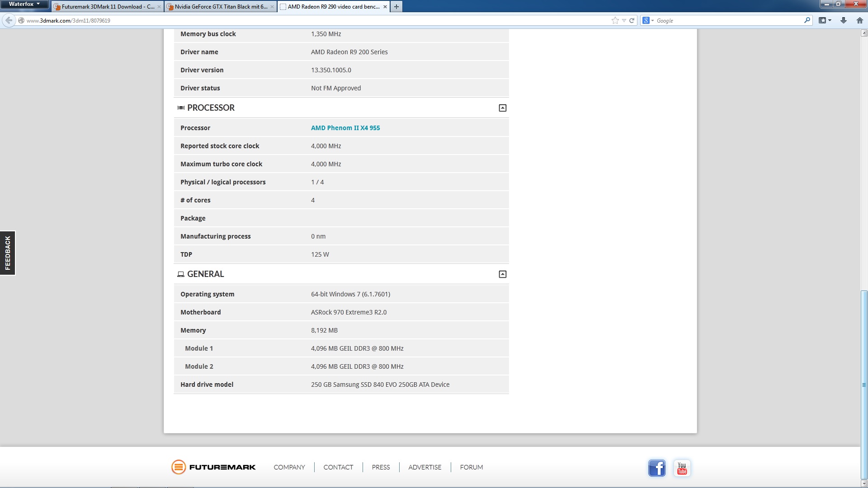Click the Futuremark logo in footer
868x488 pixels.
213,467
